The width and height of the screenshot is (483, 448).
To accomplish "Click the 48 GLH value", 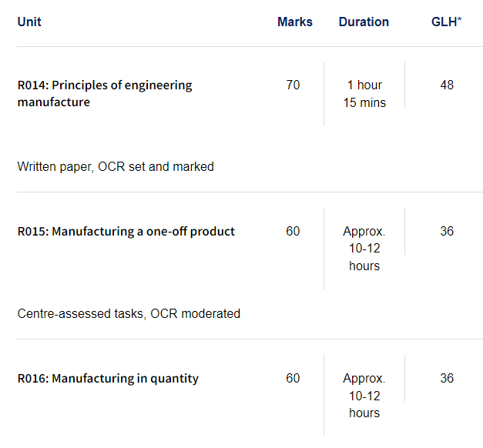I will 447,85.
